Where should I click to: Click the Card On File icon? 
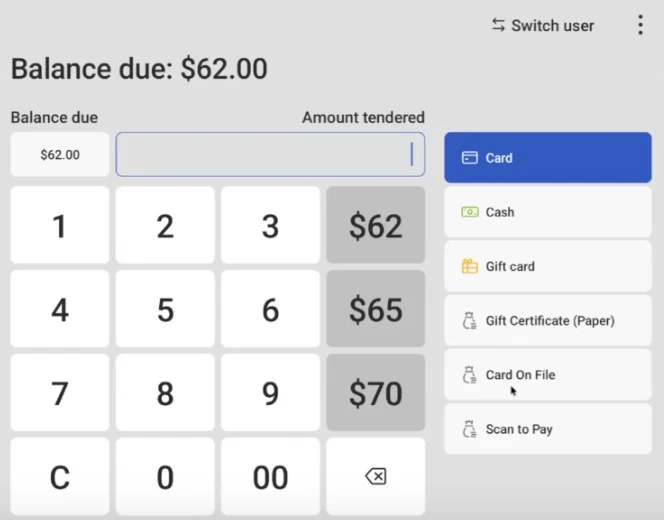pyautogui.click(x=470, y=375)
